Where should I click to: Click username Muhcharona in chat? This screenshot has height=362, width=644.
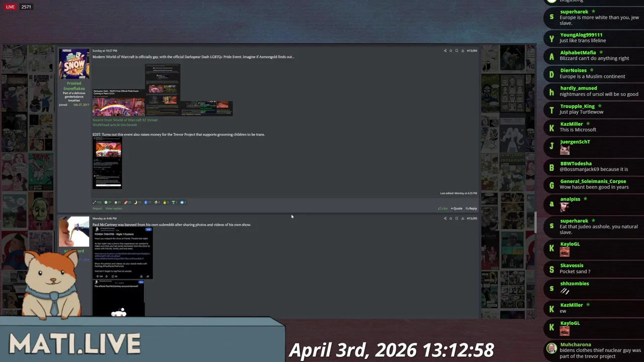(x=576, y=345)
